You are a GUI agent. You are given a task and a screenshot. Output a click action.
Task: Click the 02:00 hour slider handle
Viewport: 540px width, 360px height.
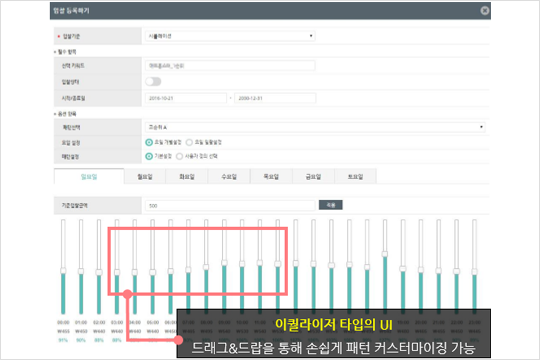(x=99, y=272)
